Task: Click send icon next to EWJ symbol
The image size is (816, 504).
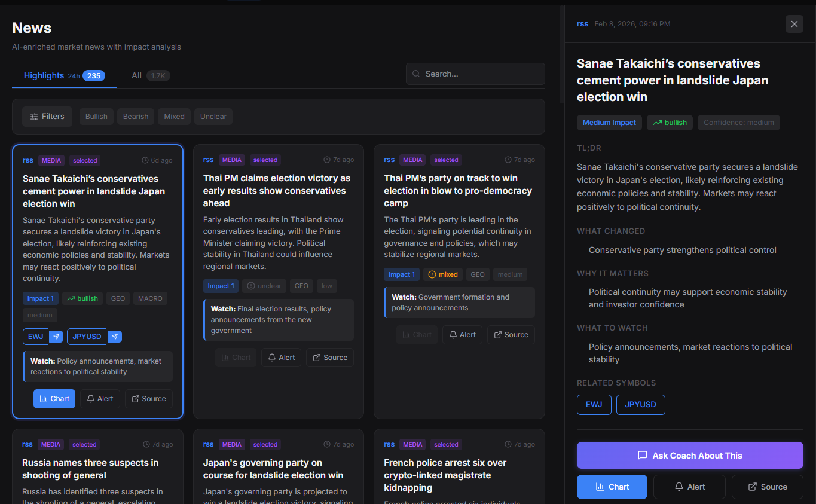Action: pos(56,337)
